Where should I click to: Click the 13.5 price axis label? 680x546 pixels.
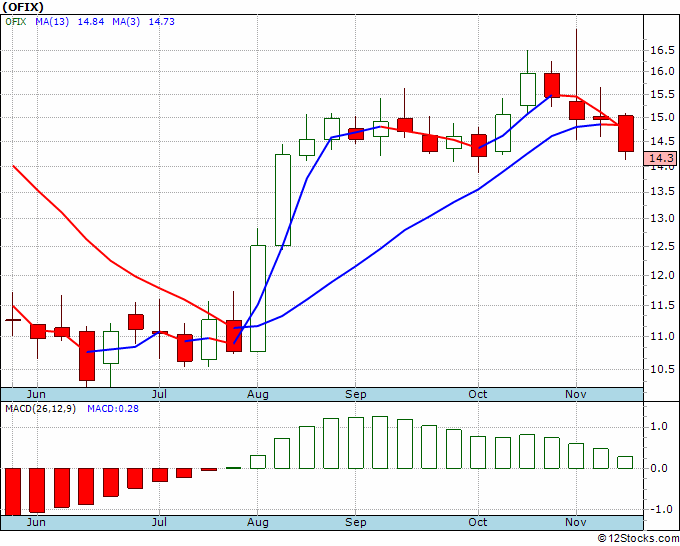tap(662, 192)
